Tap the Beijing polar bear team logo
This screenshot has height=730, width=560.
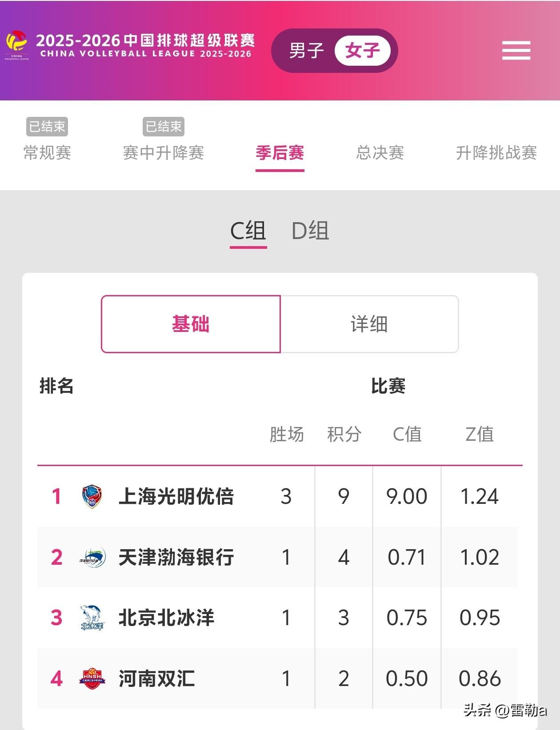tap(92, 618)
